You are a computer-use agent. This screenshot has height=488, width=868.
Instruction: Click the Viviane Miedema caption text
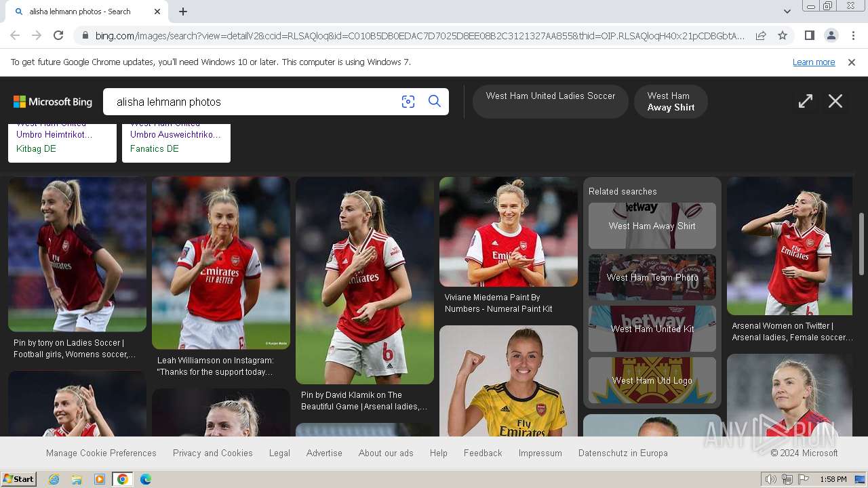click(x=498, y=303)
